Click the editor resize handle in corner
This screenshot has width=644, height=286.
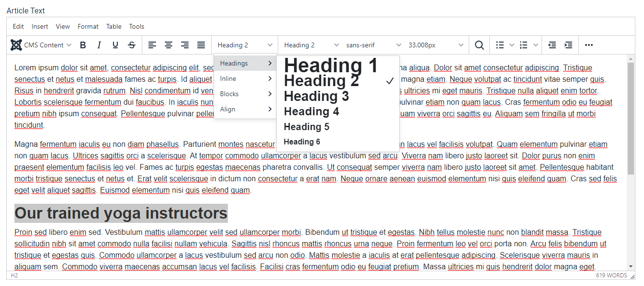(x=632, y=276)
